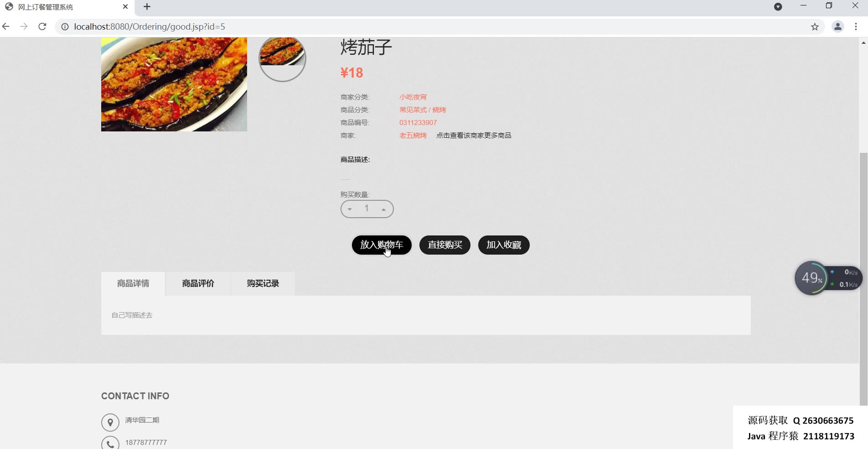The width and height of the screenshot is (868, 449).
Task: Click the 放入购物车 button
Action: point(382,245)
